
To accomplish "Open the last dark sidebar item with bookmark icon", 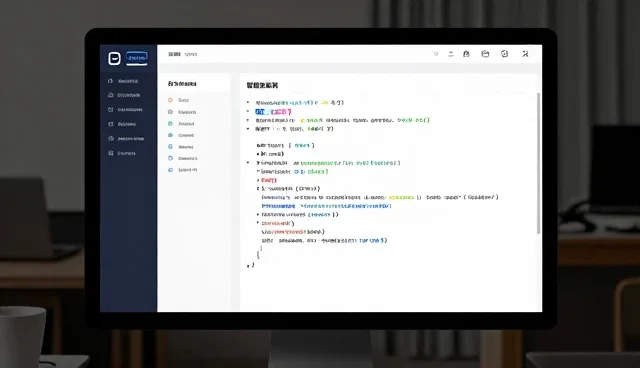I will click(122, 153).
